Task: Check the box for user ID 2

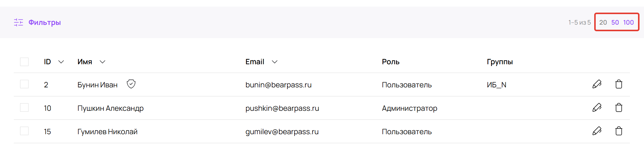Action: [24, 84]
